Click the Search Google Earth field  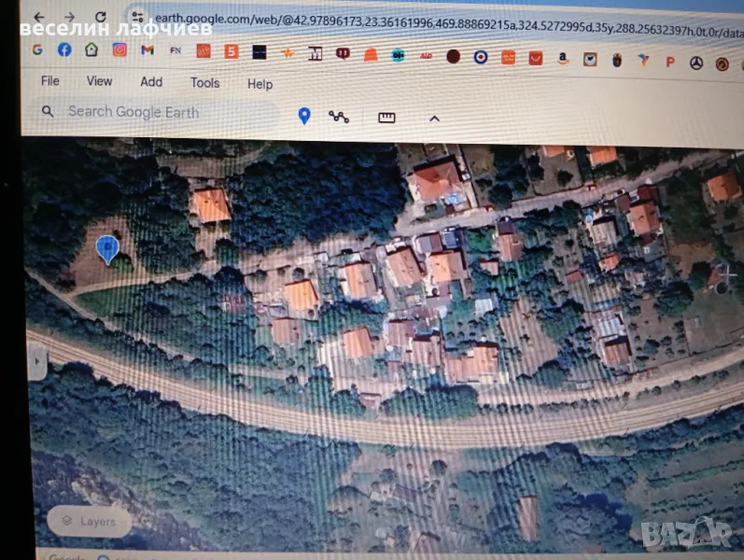[159, 112]
